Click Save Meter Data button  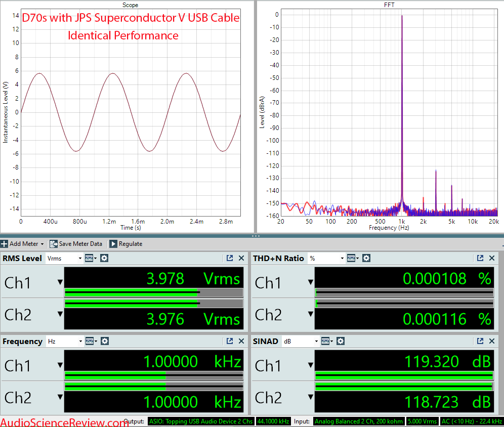coord(76,244)
